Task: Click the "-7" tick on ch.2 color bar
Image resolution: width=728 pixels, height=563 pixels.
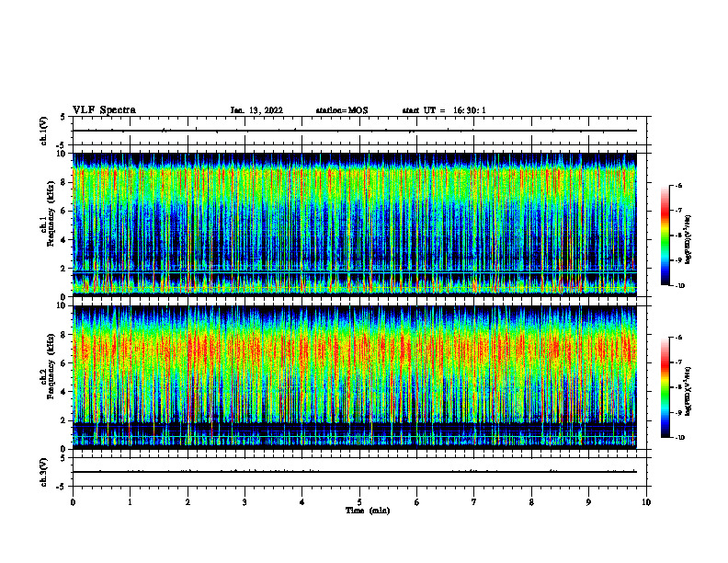Action: tap(678, 362)
